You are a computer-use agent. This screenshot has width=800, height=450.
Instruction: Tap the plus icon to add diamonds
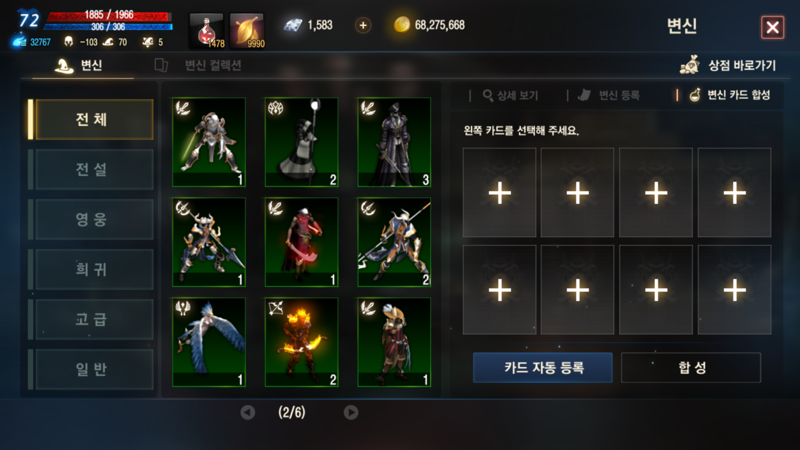pos(363,25)
